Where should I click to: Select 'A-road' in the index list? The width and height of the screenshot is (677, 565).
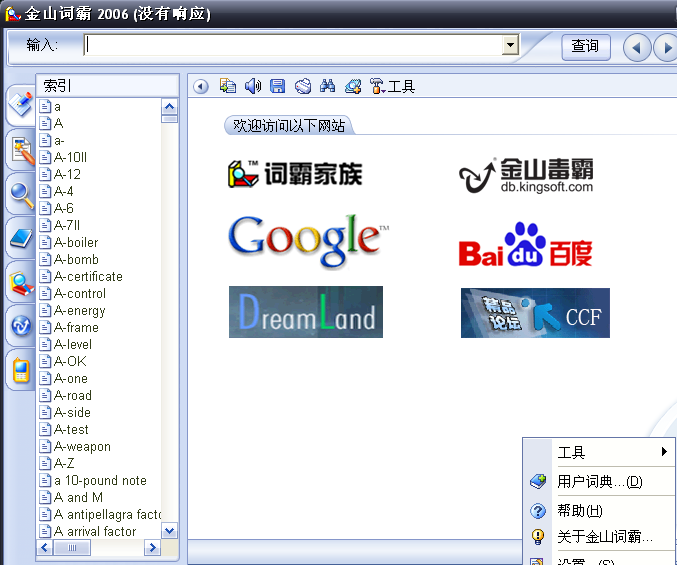pyautogui.click(x=73, y=395)
